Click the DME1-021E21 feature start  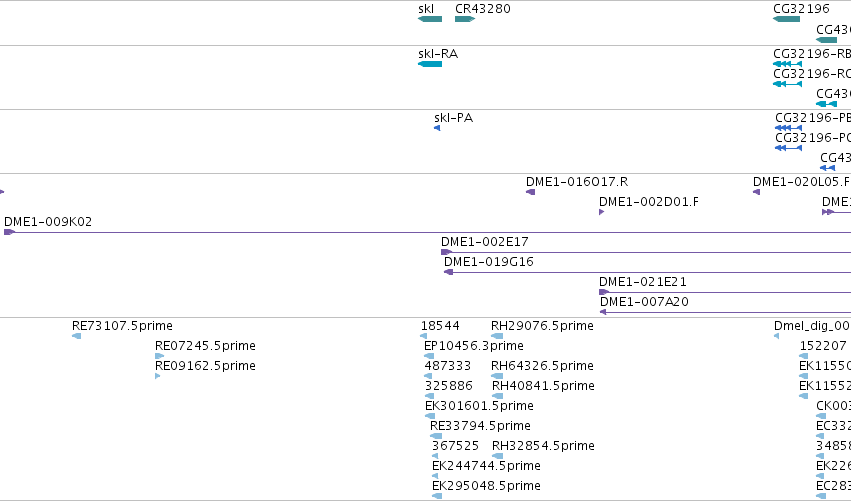604,292
